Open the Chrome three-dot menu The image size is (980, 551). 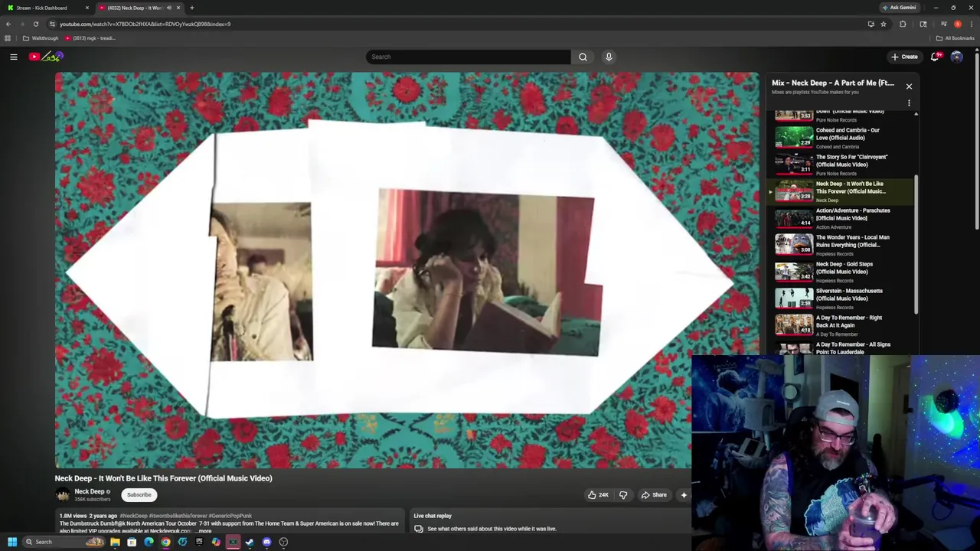[971, 24]
